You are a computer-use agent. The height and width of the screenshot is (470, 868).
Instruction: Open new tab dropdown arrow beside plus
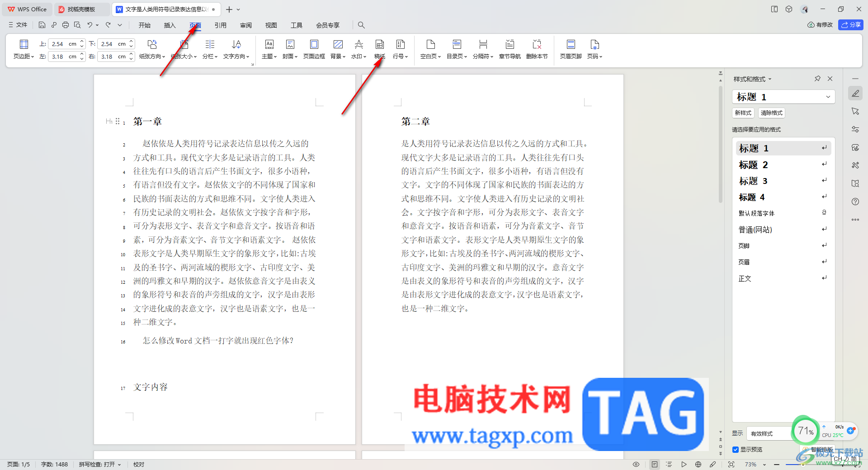[x=238, y=9]
